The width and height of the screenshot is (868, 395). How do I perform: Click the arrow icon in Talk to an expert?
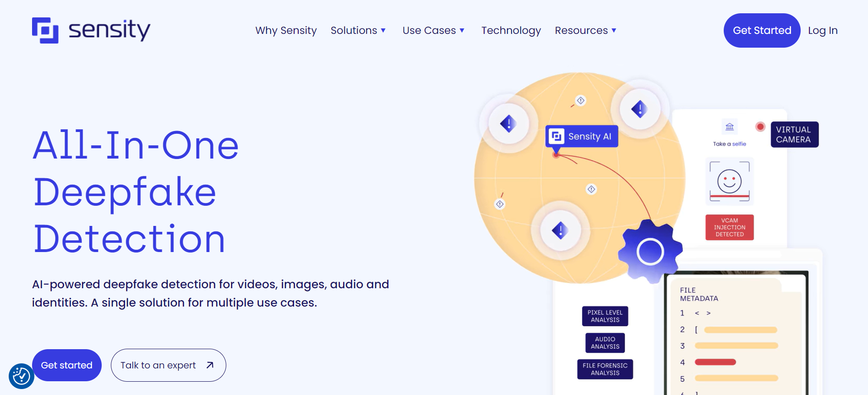click(x=210, y=365)
